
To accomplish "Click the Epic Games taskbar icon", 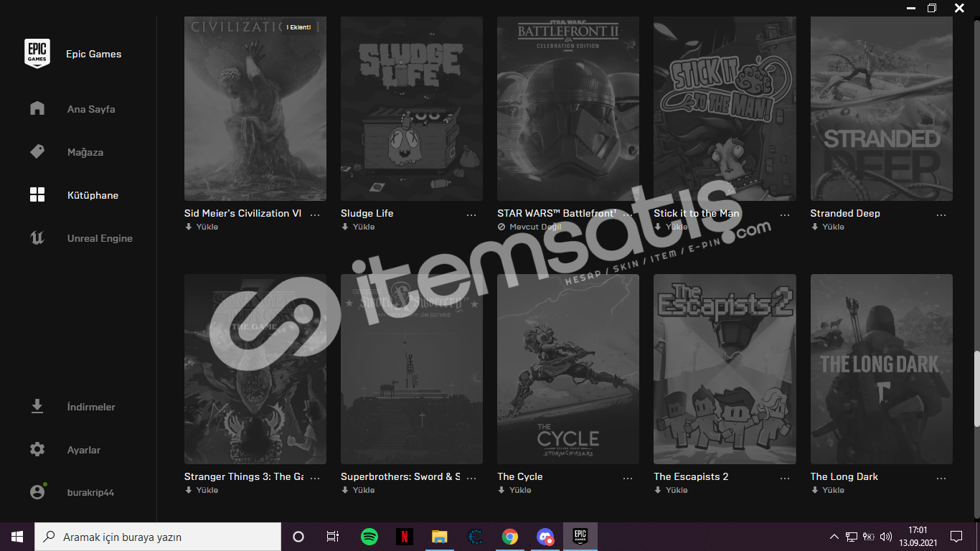I will coord(580,537).
